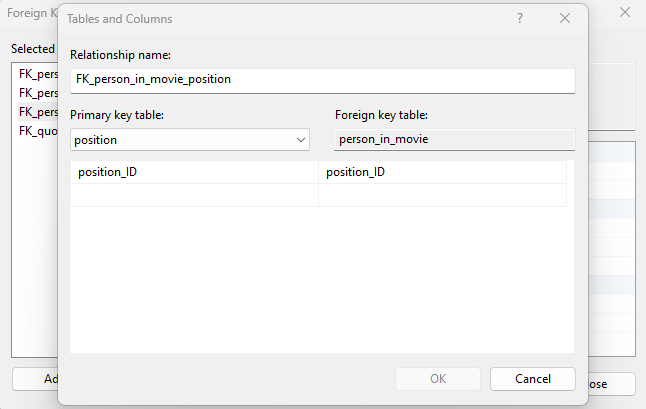The width and height of the screenshot is (646, 409).
Task: Click the OK button
Action: click(438, 379)
